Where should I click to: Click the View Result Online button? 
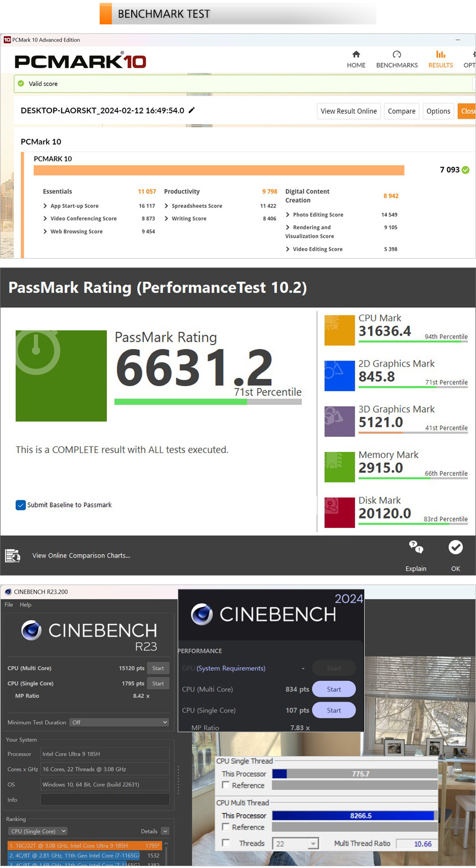pyautogui.click(x=349, y=111)
